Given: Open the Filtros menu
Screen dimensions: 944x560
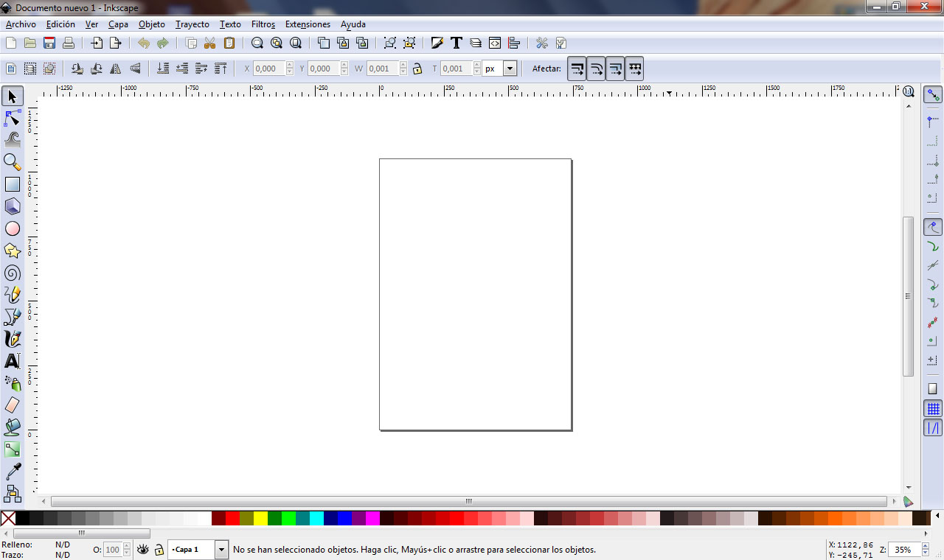Looking at the screenshot, I should 263,24.
